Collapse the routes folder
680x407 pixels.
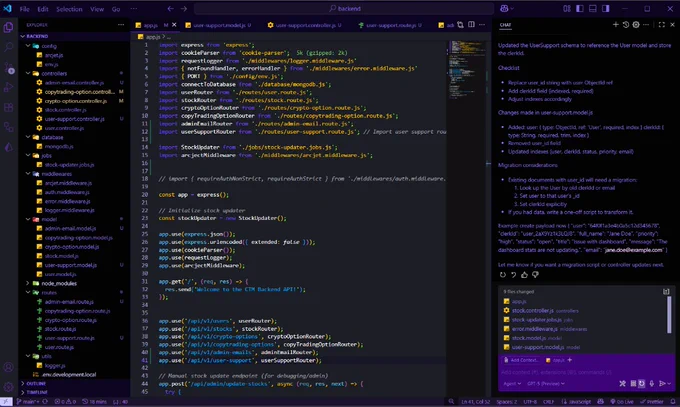74,292
